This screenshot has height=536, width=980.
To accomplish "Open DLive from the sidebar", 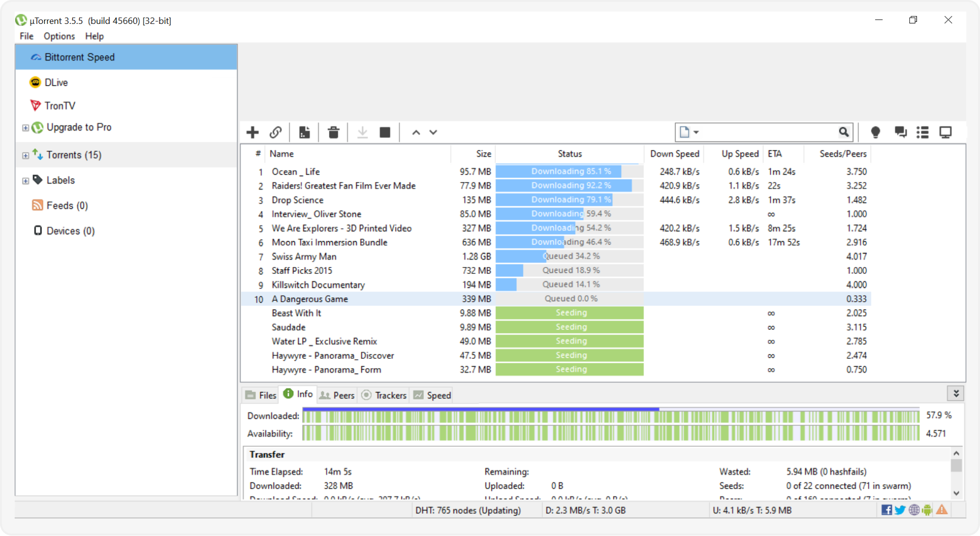I will [x=57, y=82].
